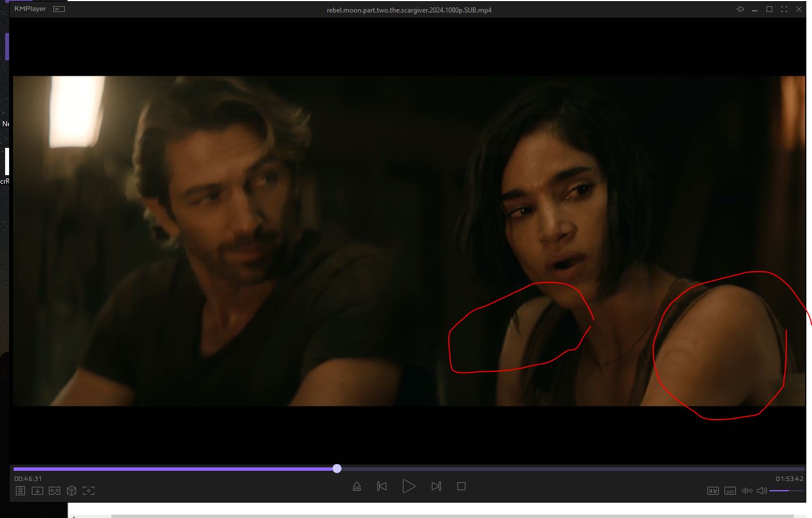812x518 pixels.
Task: Enter fullscreen mode from title bar
Action: click(x=784, y=10)
